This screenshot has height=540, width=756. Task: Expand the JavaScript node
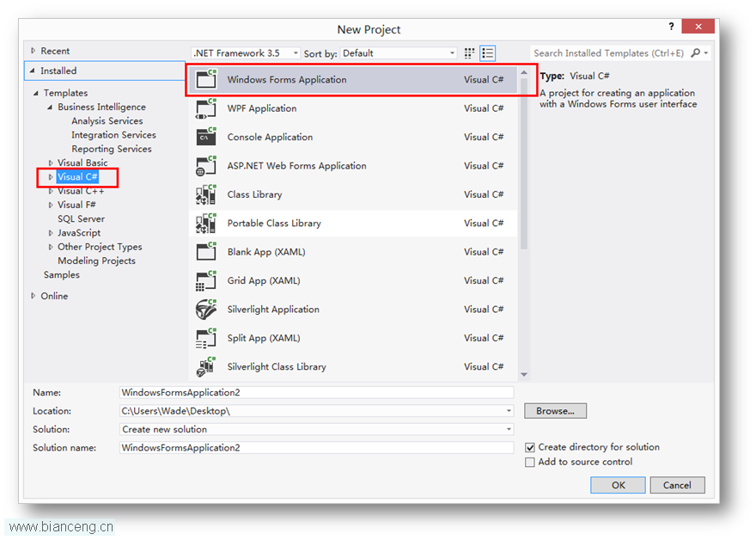click(x=51, y=233)
